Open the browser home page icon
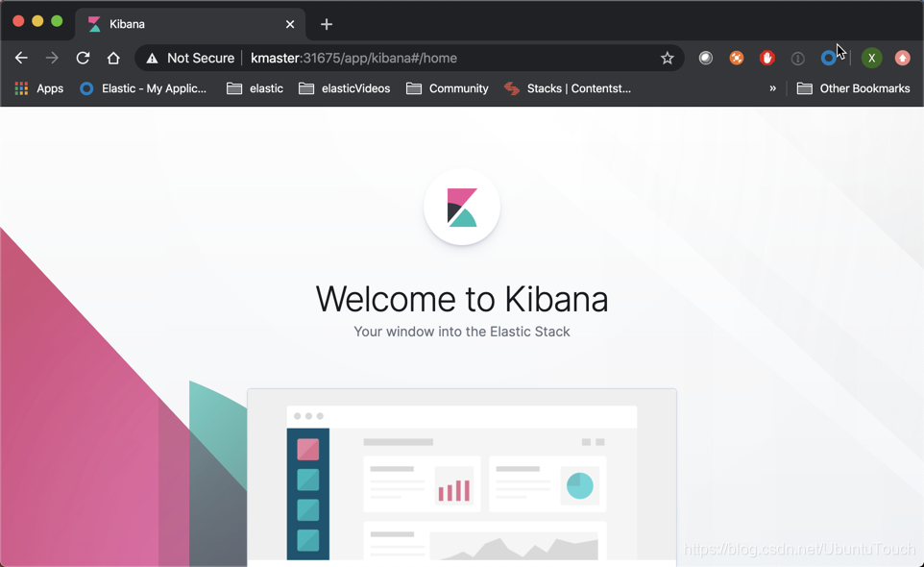This screenshot has height=567, width=924. (113, 58)
